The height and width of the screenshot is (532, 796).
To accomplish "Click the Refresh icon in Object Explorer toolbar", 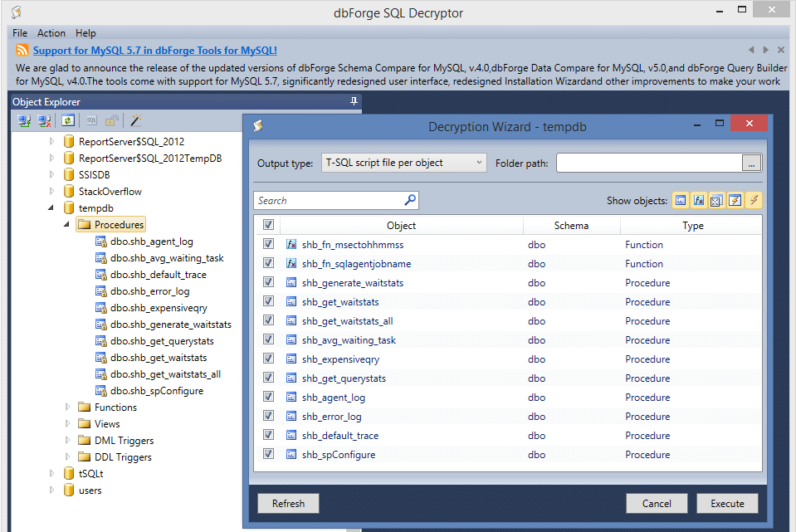I will [x=68, y=121].
